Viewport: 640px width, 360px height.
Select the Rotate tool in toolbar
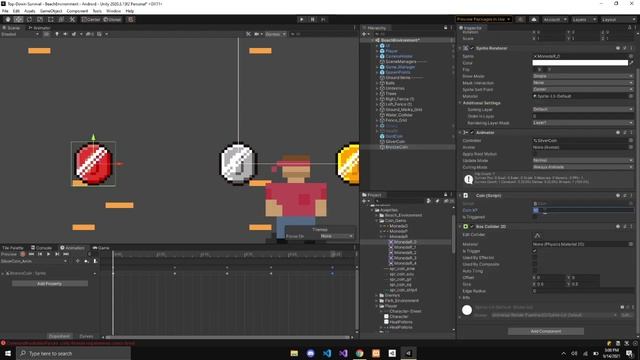coord(29,19)
